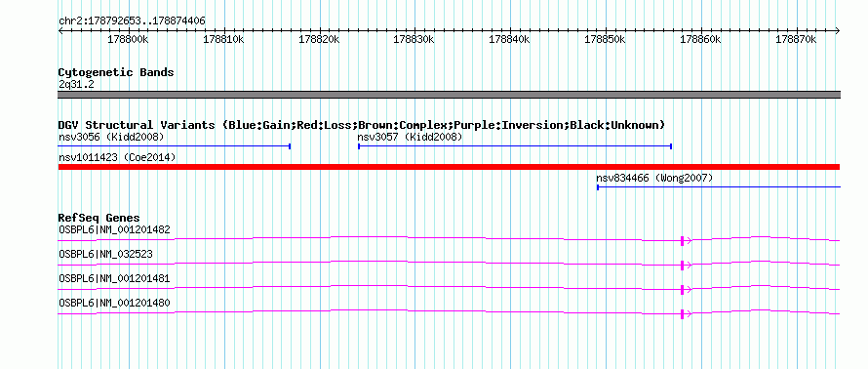Select the gray 2q31.2 cytogenetic band bar
This screenshot has height=369, width=868.
[449, 95]
